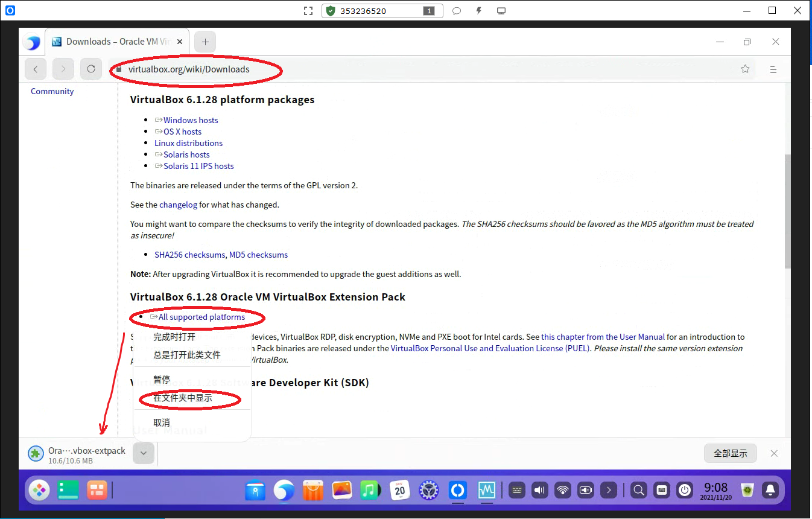Click the remote session fullscreen icon

(x=308, y=11)
